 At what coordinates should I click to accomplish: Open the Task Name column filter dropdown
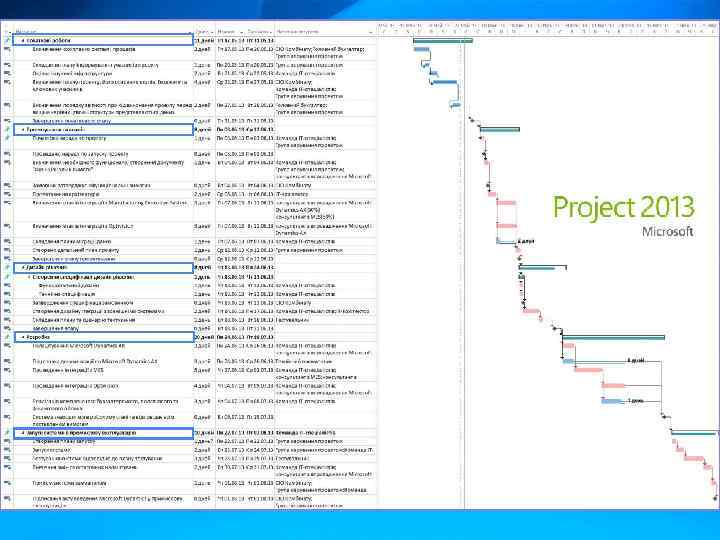coord(190,32)
